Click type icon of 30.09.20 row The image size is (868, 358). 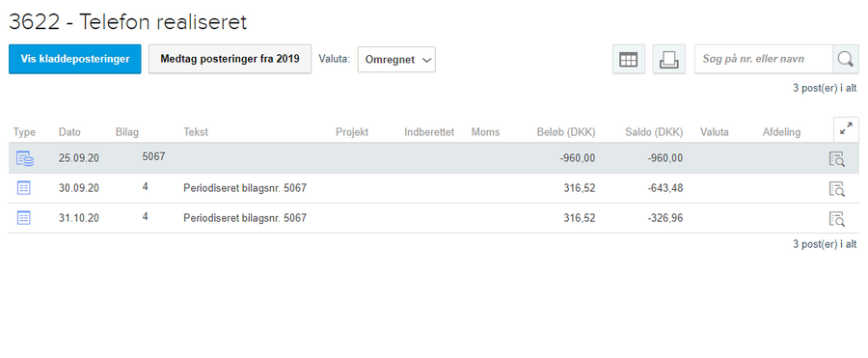pos(24,188)
